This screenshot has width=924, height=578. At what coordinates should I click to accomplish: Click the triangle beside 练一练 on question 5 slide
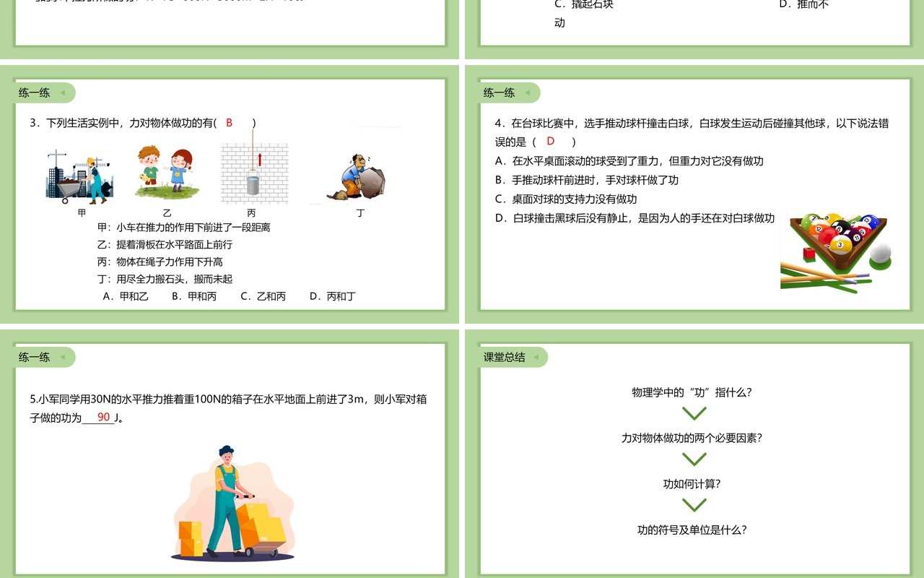(x=63, y=357)
